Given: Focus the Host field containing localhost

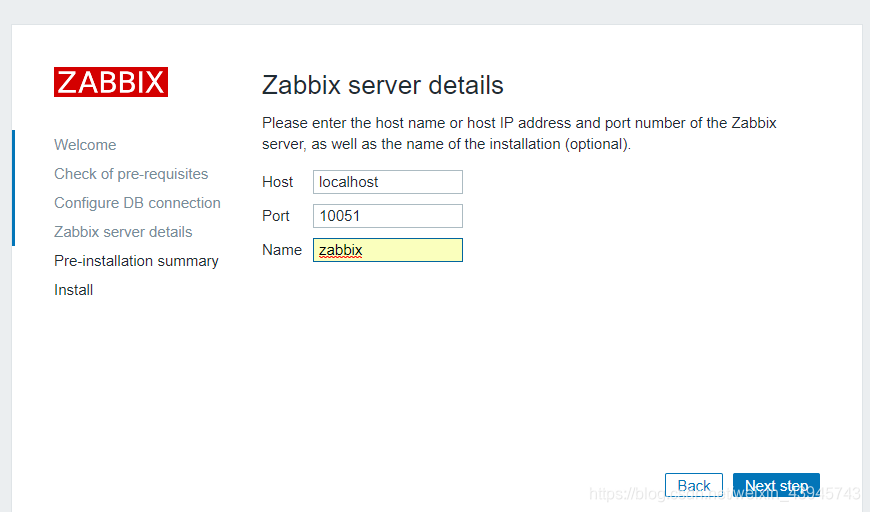Looking at the screenshot, I should [x=388, y=182].
